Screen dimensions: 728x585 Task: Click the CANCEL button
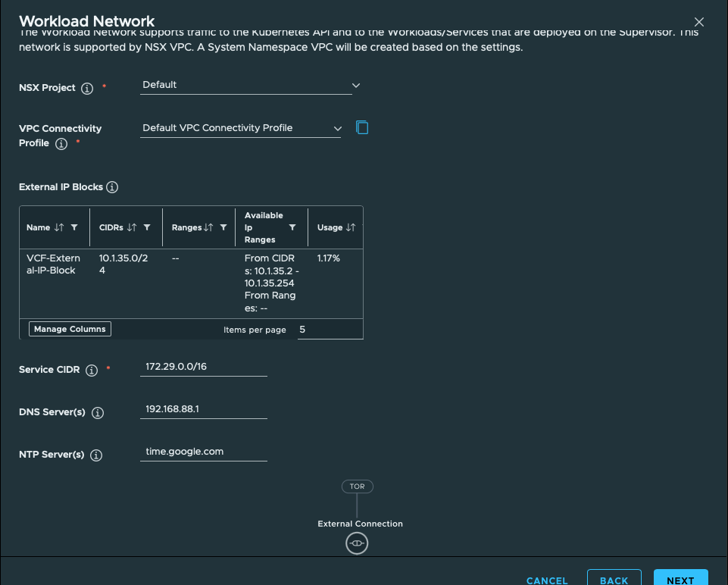547,580
